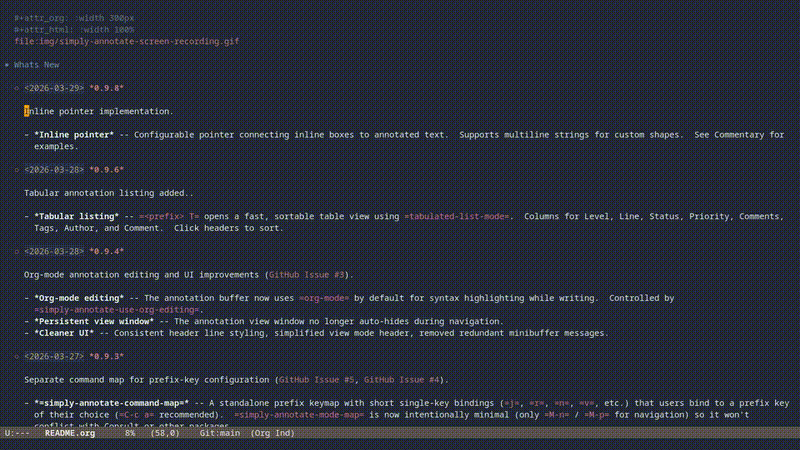
Task: Place cursor on 'Inline pointer implementation.' line
Action: (99, 112)
